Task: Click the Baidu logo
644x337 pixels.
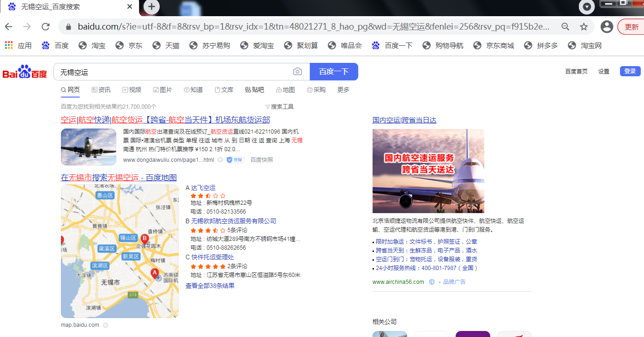Action: tap(25, 72)
